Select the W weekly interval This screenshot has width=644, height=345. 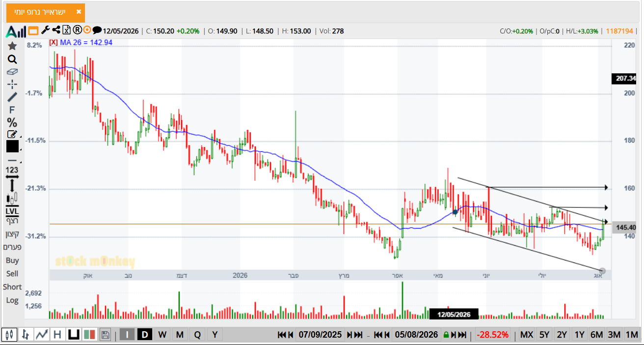click(x=162, y=335)
